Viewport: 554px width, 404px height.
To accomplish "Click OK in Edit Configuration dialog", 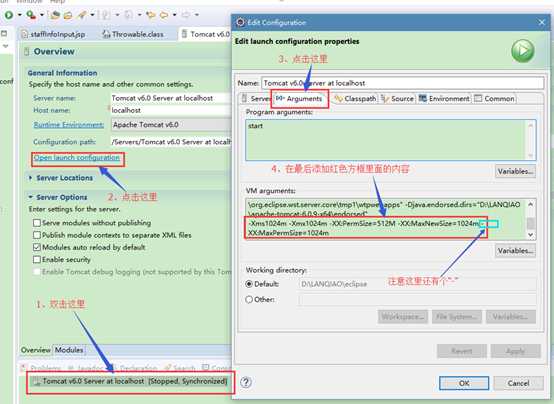I will click(x=464, y=383).
